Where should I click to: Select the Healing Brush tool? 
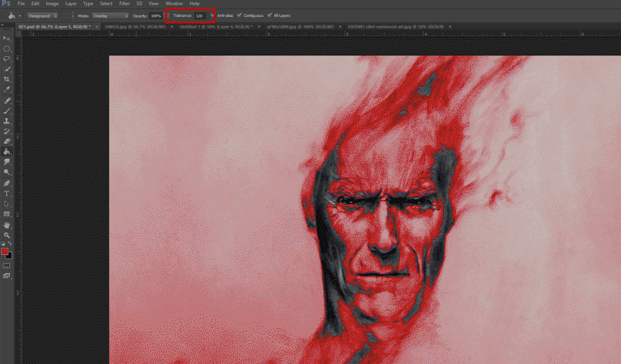pos(7,101)
